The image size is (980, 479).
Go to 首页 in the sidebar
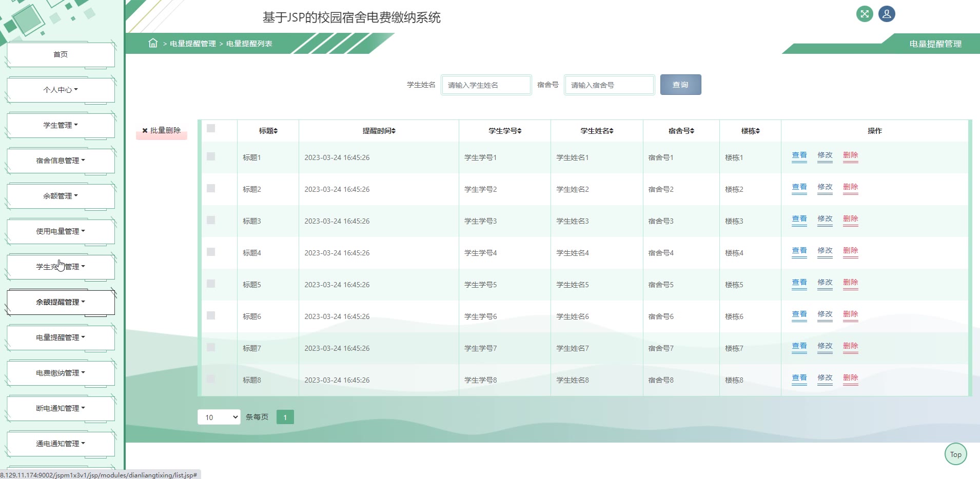click(x=61, y=54)
